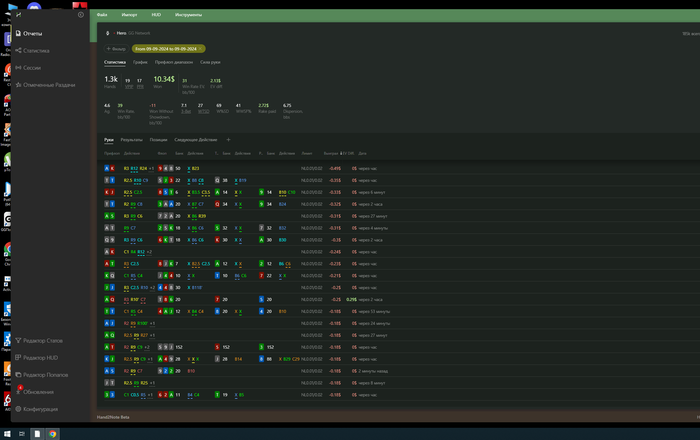Image resolution: width=700 pixels, height=440 pixels.
Task: Open Отмеченные Раздачи marked hands
Action: (45, 85)
